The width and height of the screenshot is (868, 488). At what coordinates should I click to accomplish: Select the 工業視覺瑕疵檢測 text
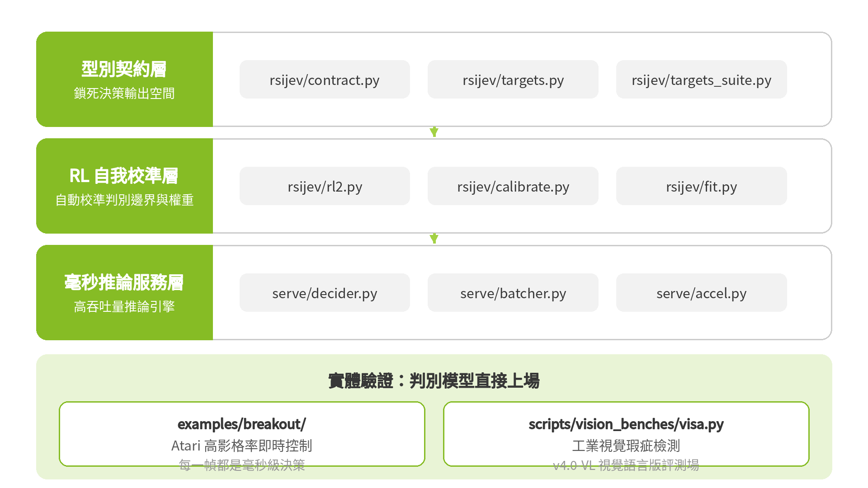(626, 446)
